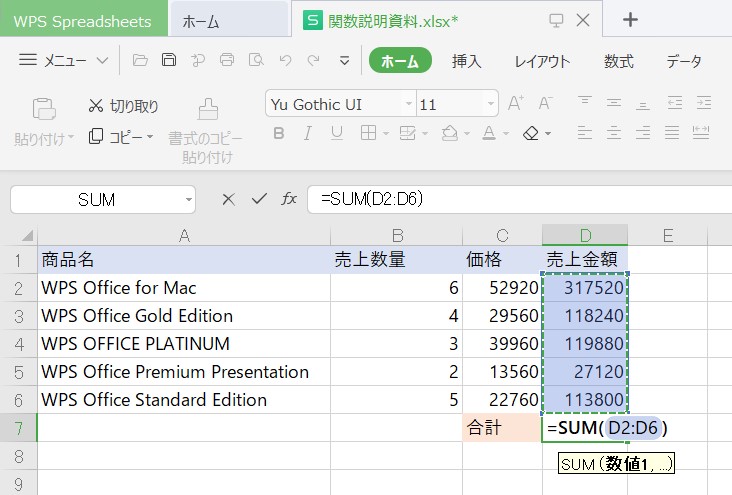
Task: Click the Format Painter brush icon
Action: coord(208,109)
